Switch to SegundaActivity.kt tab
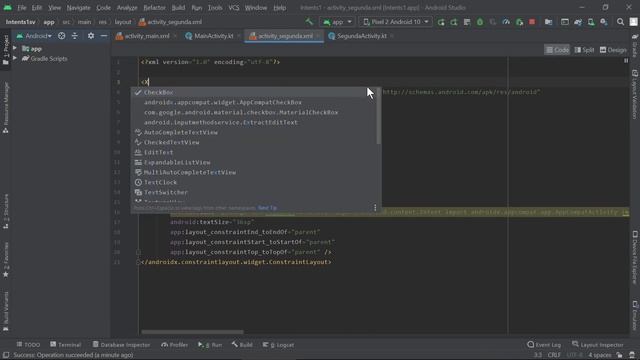Image resolution: width=640 pixels, height=360 pixels. point(361,36)
